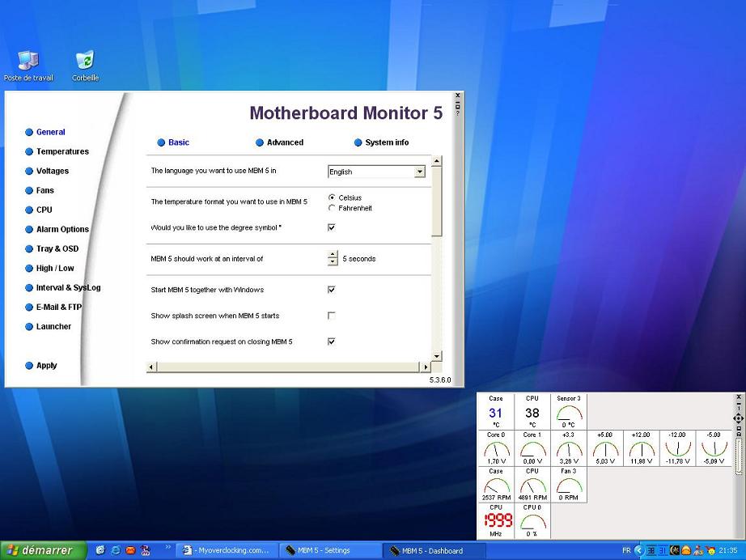Click the -12.00 voltage gauge

(x=677, y=448)
